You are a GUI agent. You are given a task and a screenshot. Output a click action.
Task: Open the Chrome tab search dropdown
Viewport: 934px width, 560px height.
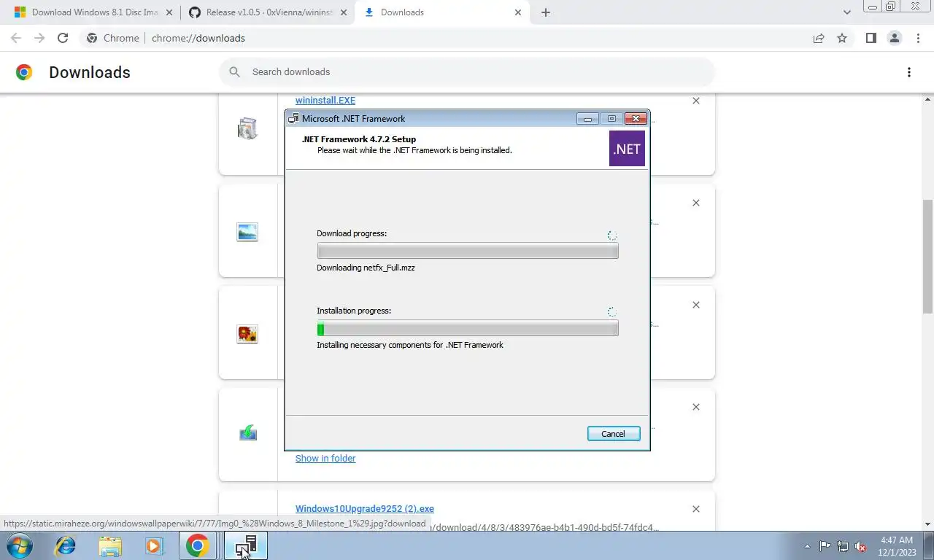(847, 12)
